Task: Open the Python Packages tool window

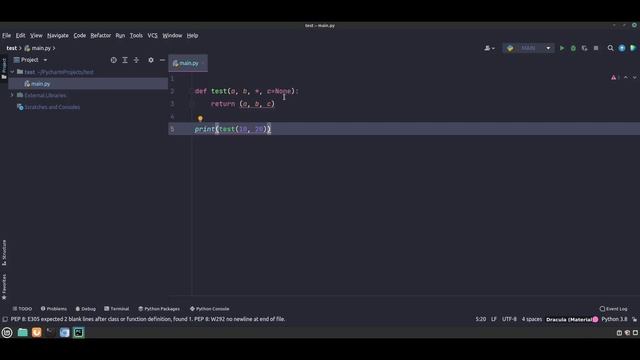Action: 159,309
